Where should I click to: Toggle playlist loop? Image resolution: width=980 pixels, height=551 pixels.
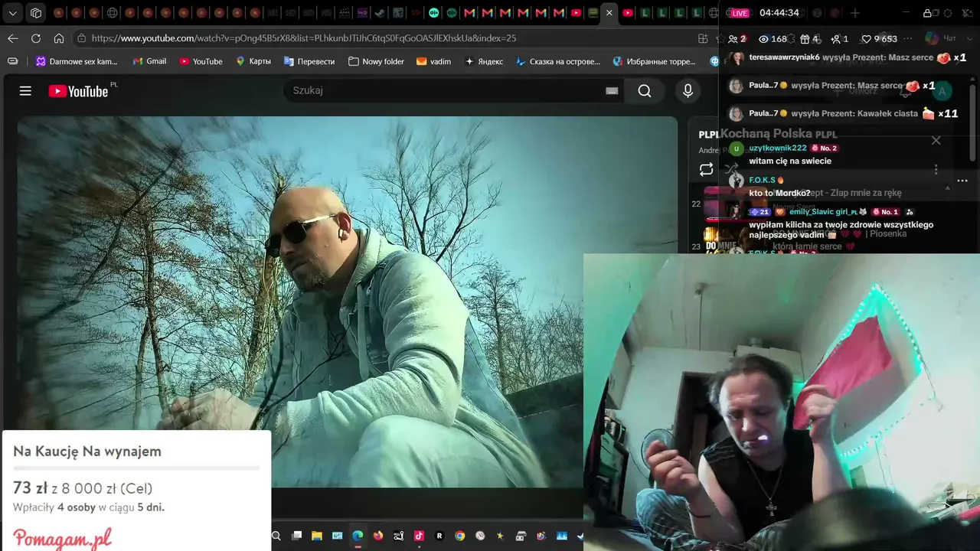pyautogui.click(x=706, y=169)
